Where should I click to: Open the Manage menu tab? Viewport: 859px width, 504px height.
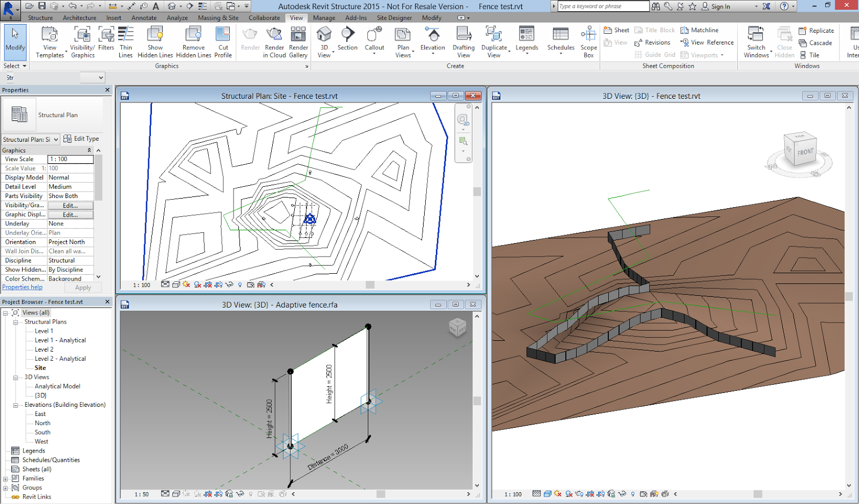[324, 18]
